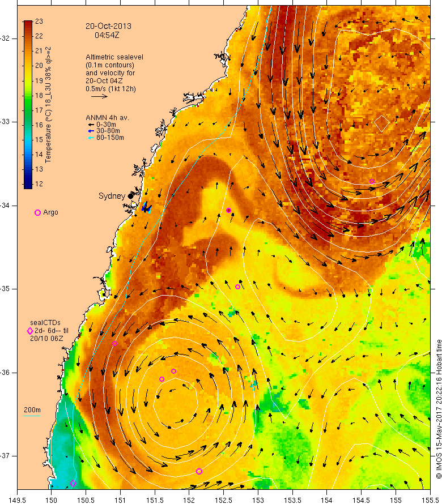Click the -36 latitude axis label
442x504 pixels.
(x=5, y=373)
